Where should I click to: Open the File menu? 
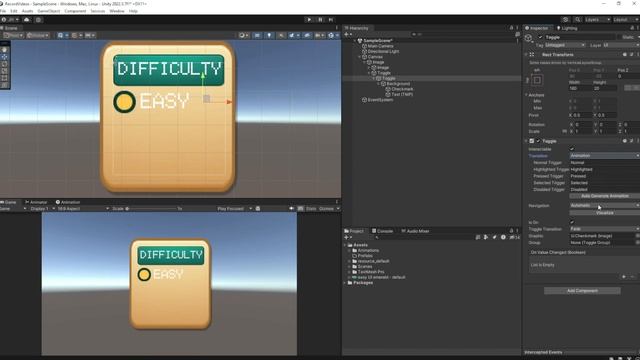[3, 11]
